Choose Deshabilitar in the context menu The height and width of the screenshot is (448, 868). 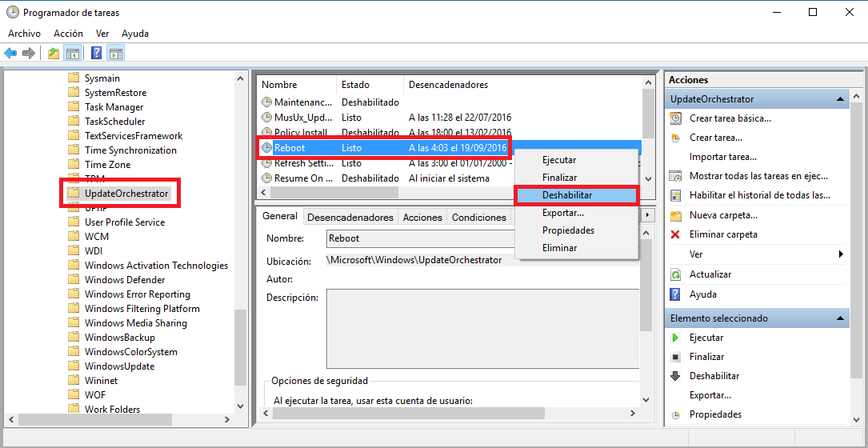[x=576, y=195]
